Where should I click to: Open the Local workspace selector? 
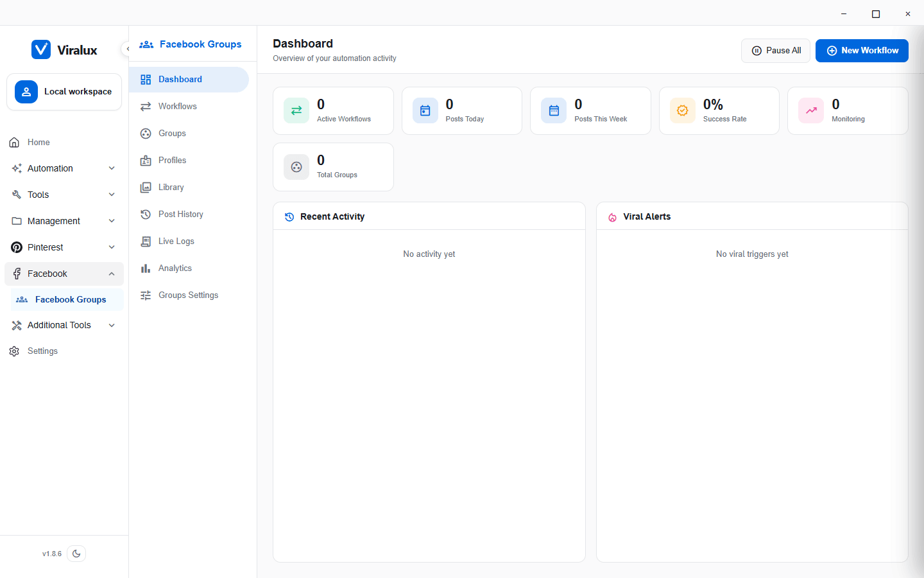click(x=64, y=92)
